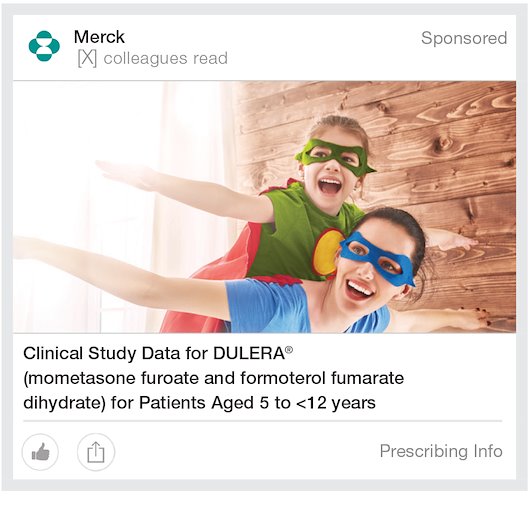The width and height of the screenshot is (528, 528).
Task: Tap the share icon
Action: (x=96, y=452)
